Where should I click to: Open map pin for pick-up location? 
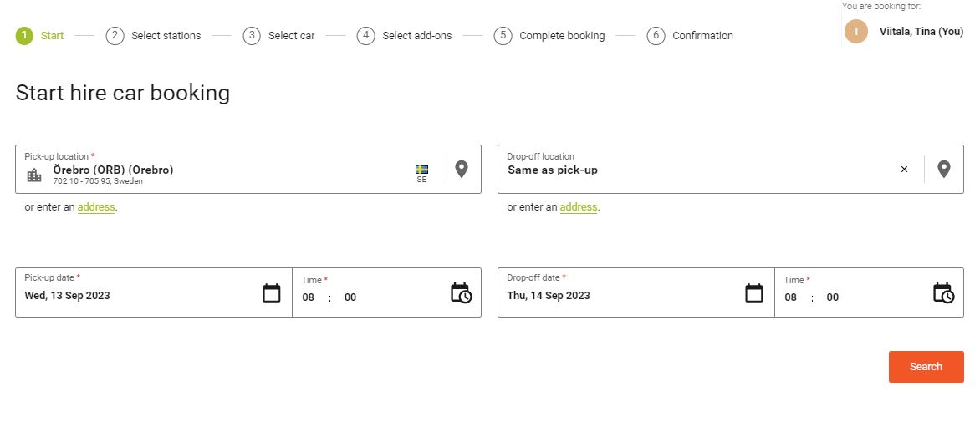[x=462, y=169]
